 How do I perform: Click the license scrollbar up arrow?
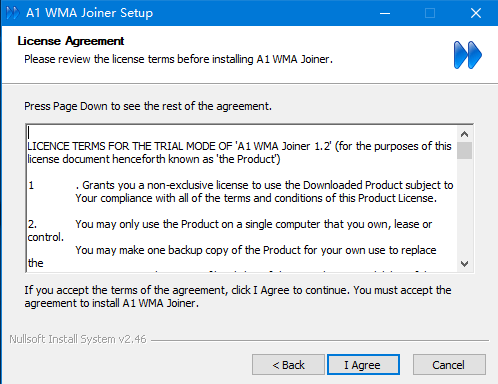point(464,134)
